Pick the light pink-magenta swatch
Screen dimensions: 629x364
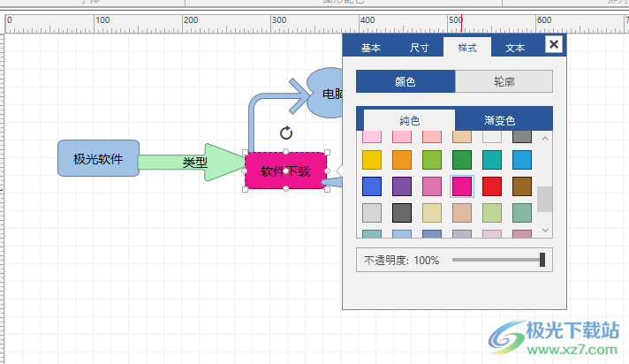coord(432,186)
